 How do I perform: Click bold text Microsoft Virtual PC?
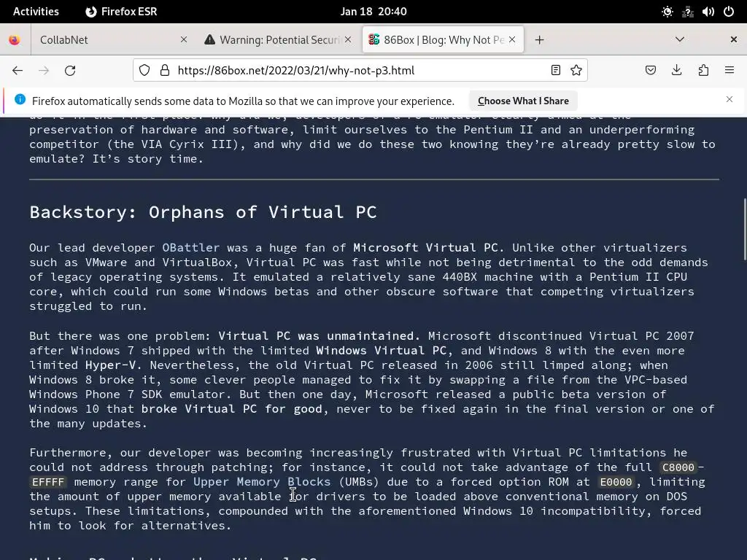(425, 248)
